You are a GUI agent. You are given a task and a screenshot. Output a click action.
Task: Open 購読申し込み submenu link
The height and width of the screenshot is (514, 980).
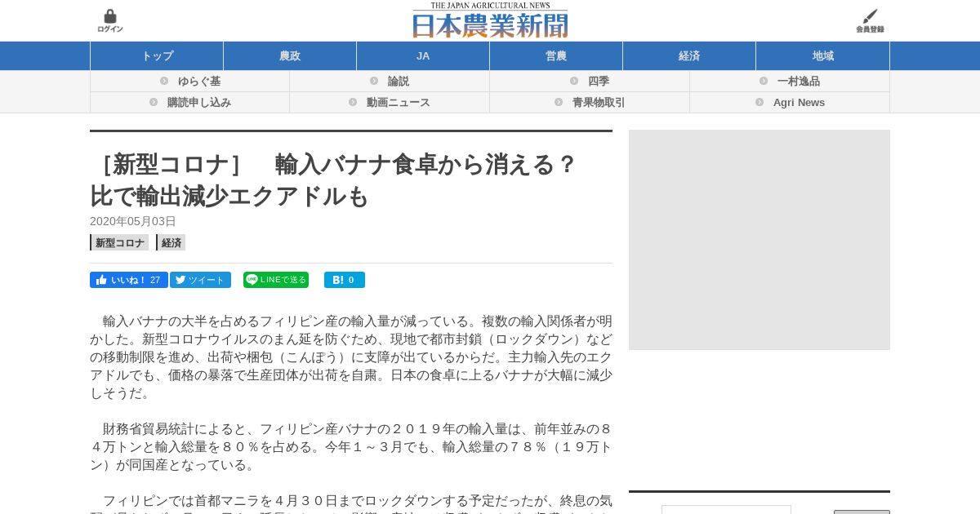click(x=199, y=103)
